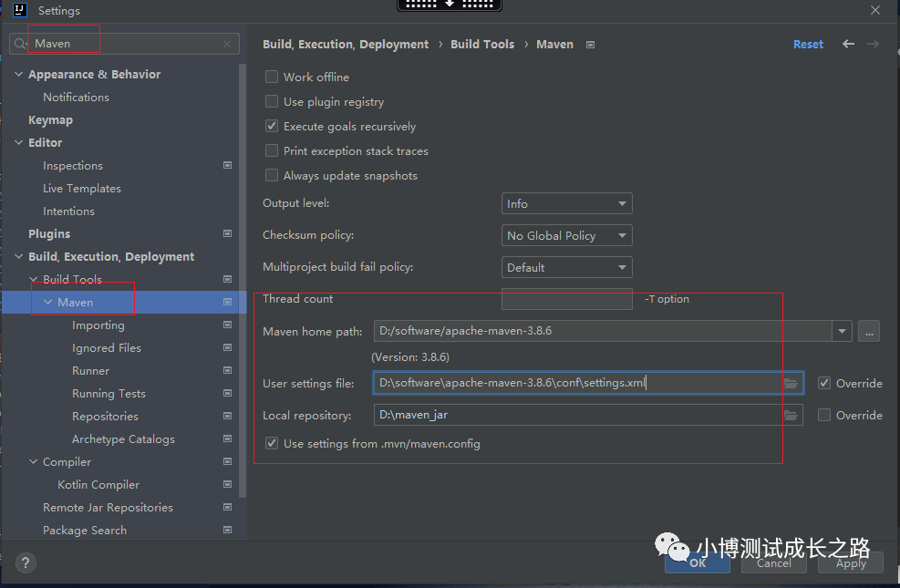
Task: Select Repositories under Maven
Action: coord(105,417)
